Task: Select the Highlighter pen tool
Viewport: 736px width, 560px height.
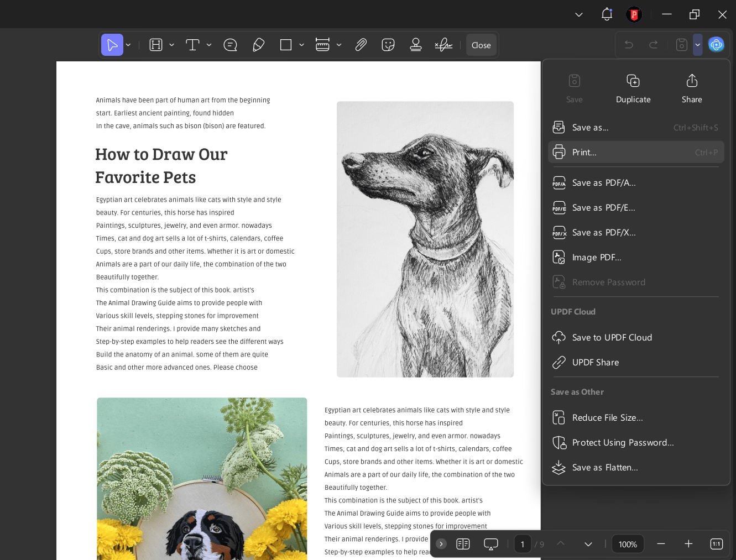Action: tap(258, 45)
